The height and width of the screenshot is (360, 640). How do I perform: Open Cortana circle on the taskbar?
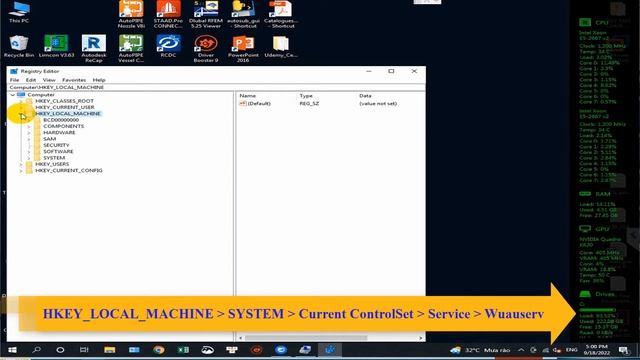(x=60, y=350)
